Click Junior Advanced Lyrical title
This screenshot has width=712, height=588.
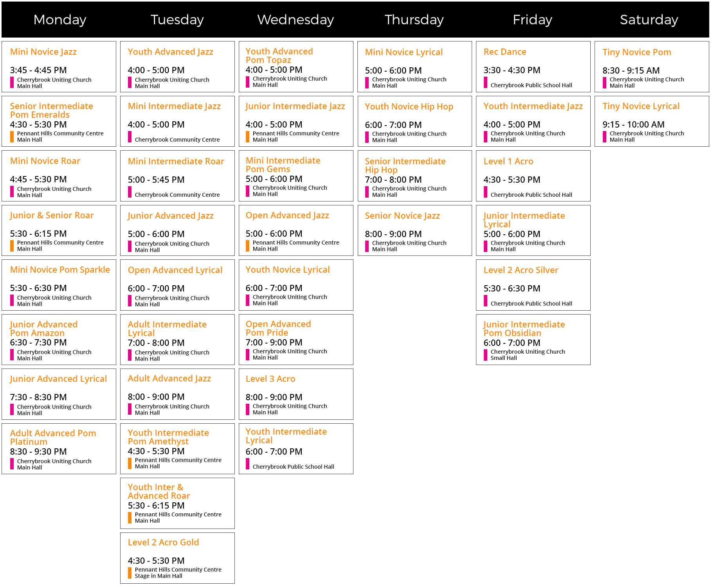(58, 379)
